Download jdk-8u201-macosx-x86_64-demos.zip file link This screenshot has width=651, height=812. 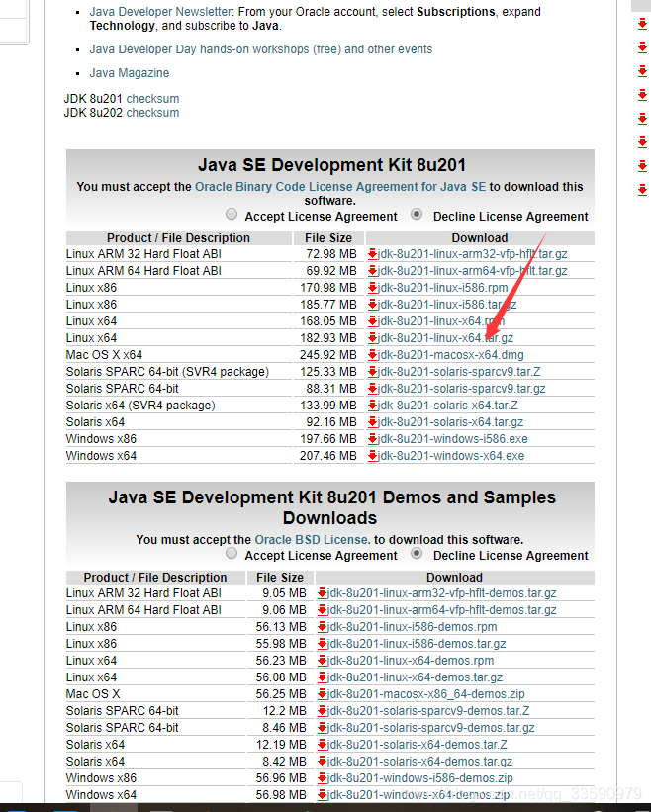[426, 694]
